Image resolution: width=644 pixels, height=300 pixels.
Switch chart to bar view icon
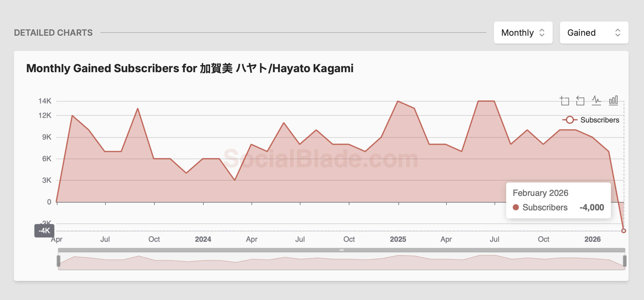pyautogui.click(x=613, y=101)
